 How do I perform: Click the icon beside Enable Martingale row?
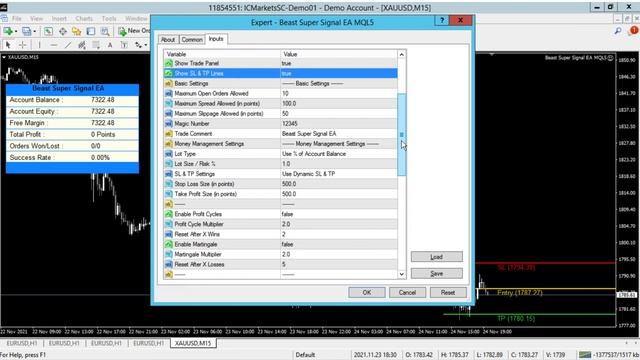point(169,244)
